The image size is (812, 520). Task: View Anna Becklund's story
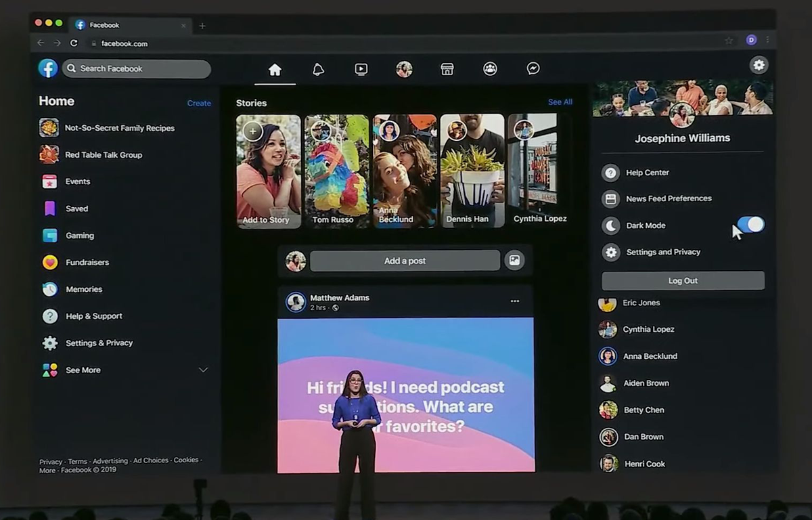pyautogui.click(x=405, y=171)
